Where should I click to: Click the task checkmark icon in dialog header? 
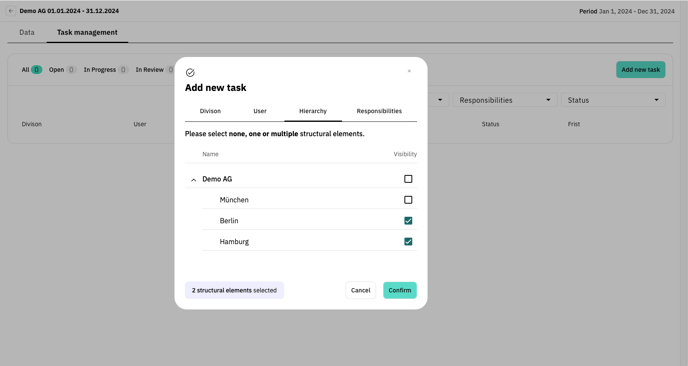click(x=190, y=72)
